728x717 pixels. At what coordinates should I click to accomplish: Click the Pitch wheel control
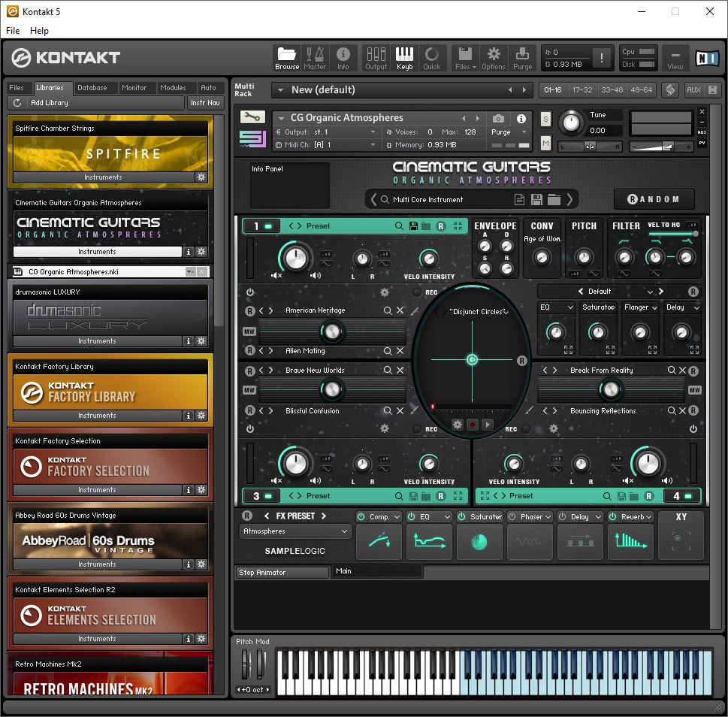[x=246, y=665]
